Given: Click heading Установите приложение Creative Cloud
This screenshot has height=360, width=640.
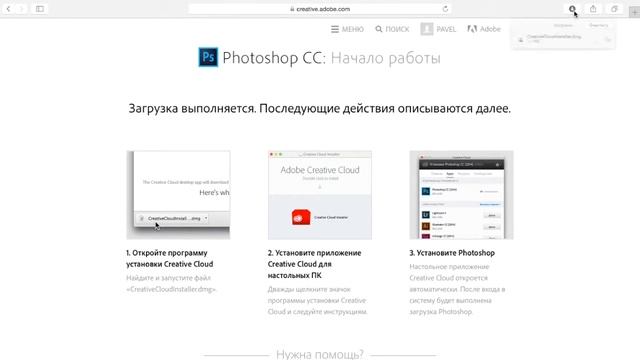Looking at the screenshot, I should click(x=314, y=264).
